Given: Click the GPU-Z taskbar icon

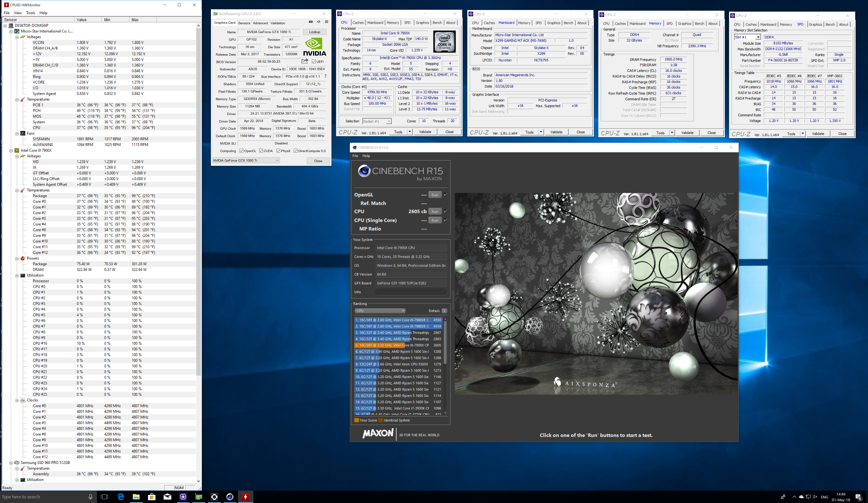Looking at the screenshot, I should coord(199,496).
